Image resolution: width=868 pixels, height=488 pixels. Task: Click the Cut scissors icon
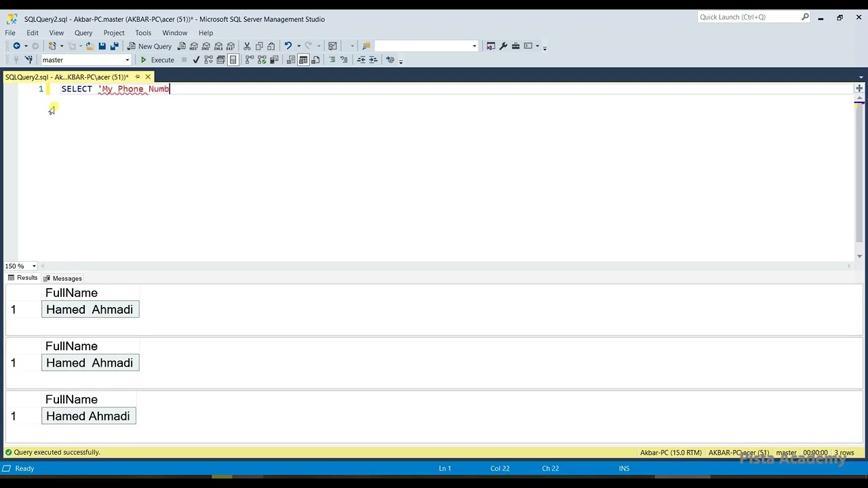tap(247, 46)
